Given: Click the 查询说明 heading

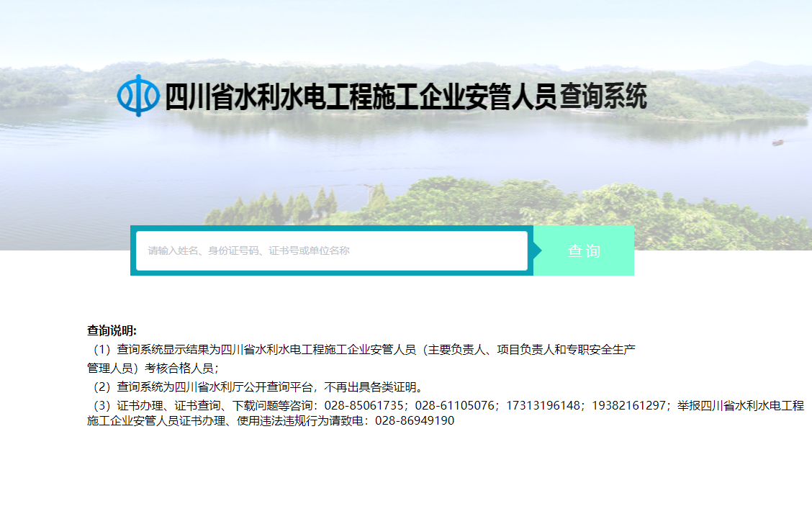Looking at the screenshot, I should tap(112, 330).
